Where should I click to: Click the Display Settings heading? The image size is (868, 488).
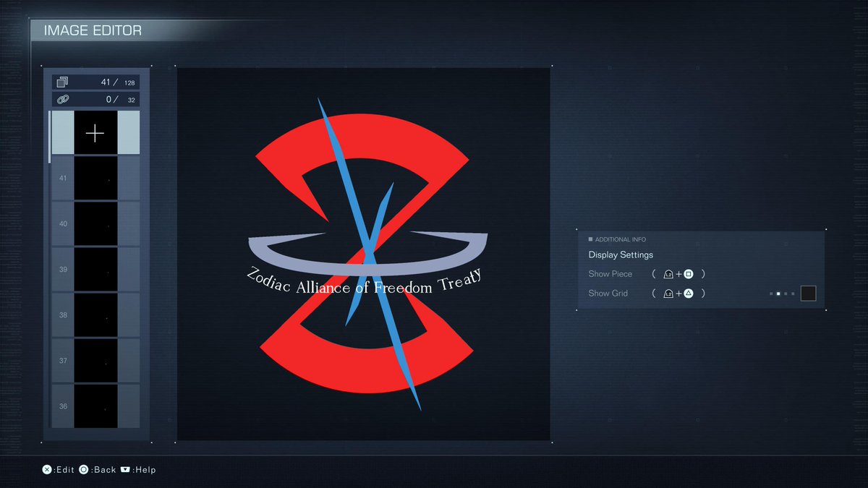coord(621,255)
